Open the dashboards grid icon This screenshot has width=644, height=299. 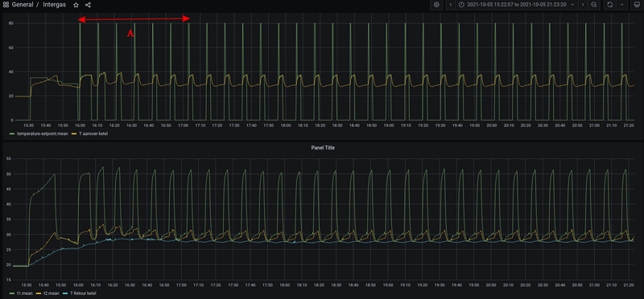[6, 5]
